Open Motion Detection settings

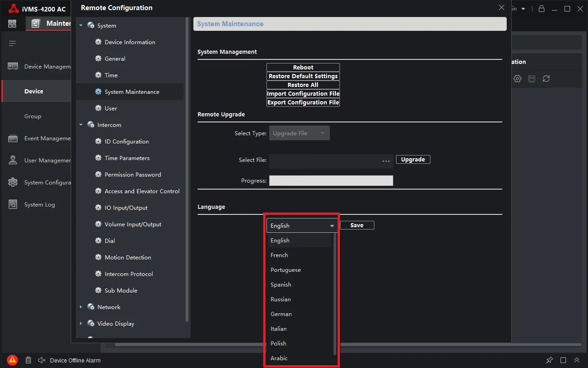coord(128,258)
